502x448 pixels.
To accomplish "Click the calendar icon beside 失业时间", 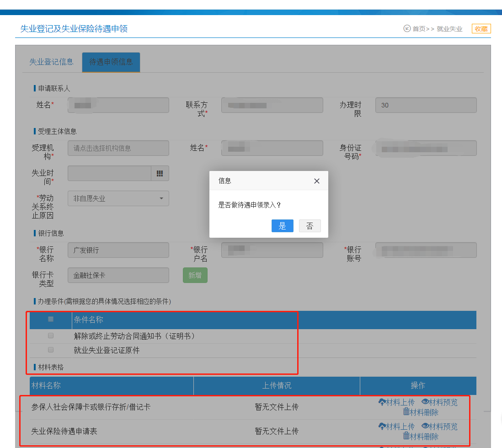I will click(x=160, y=173).
